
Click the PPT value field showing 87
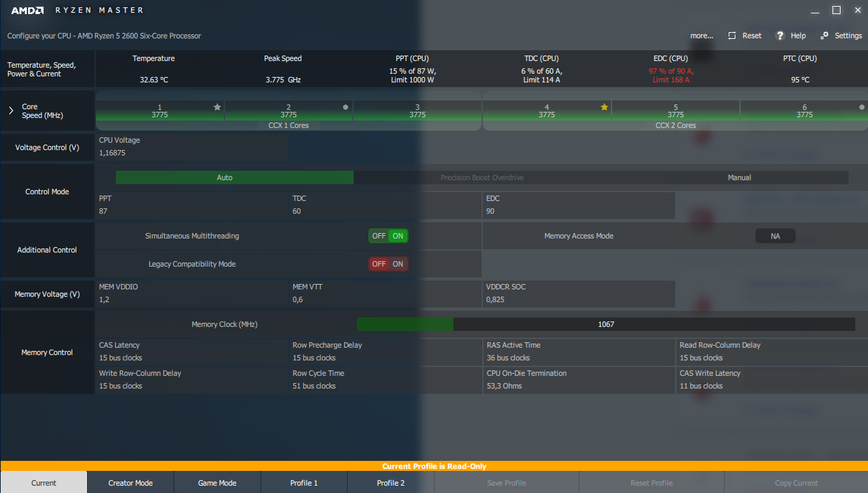click(192, 205)
